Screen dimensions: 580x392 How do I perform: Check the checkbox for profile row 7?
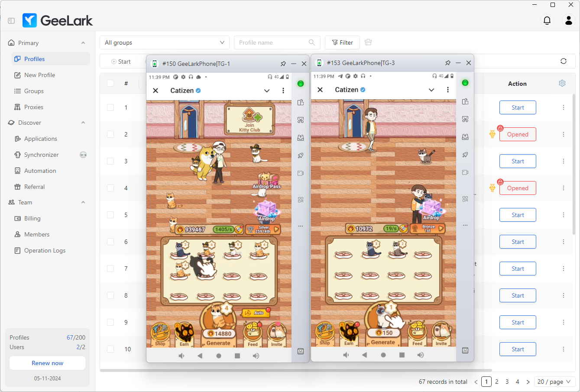pos(110,269)
